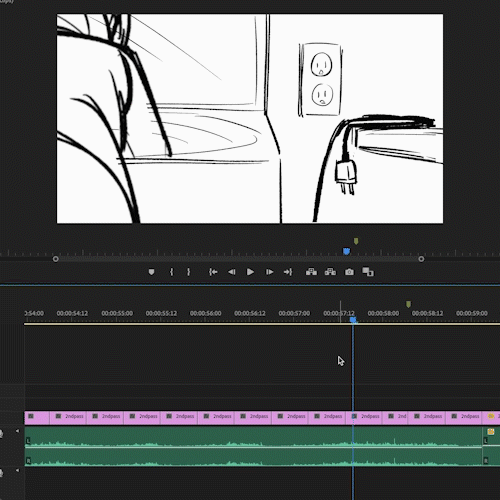Go to In point button

click(x=213, y=272)
